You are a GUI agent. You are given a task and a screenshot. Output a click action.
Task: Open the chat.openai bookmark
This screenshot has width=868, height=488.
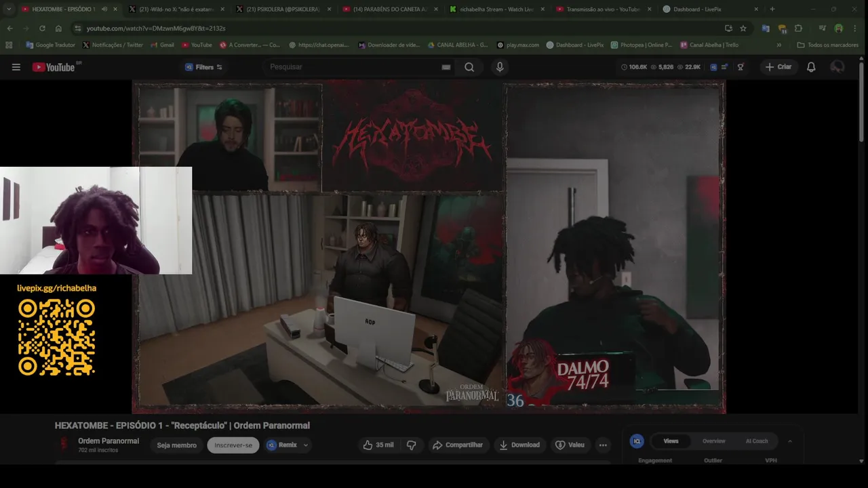(319, 45)
